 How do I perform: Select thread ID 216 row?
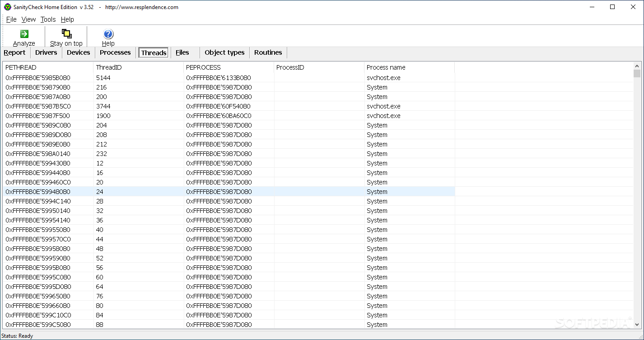pyautogui.click(x=229, y=87)
